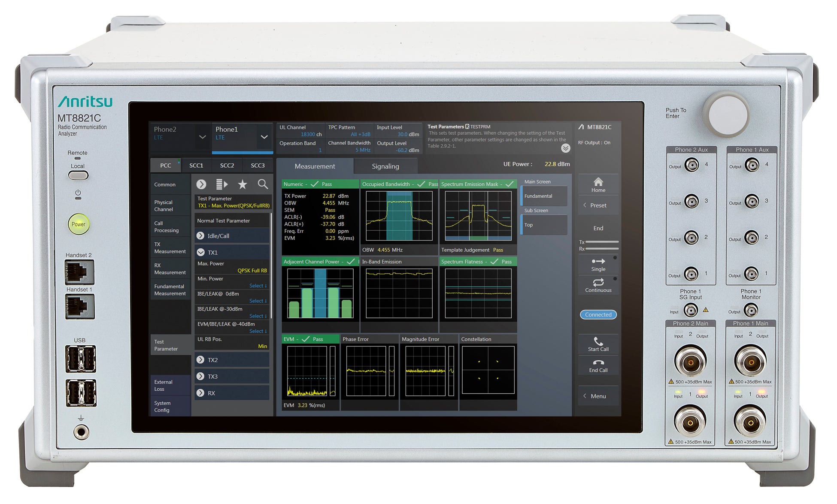Select the SCC1 carrier tab
837x504 pixels.
[196, 166]
